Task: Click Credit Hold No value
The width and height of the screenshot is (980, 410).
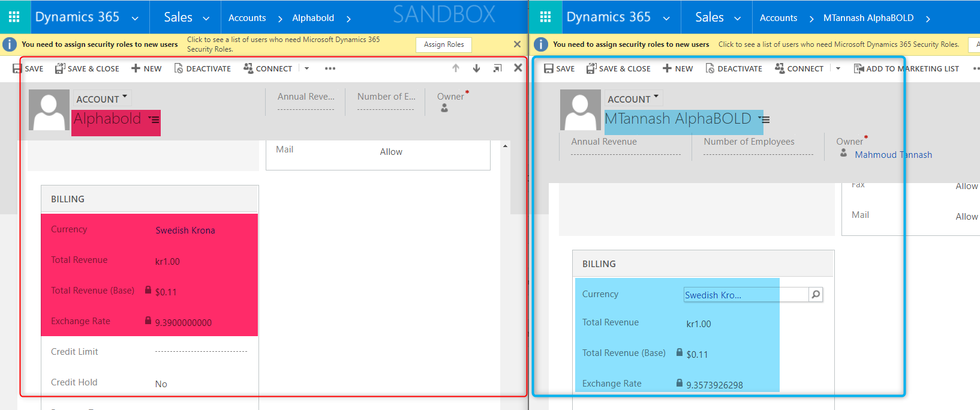Action: point(161,384)
